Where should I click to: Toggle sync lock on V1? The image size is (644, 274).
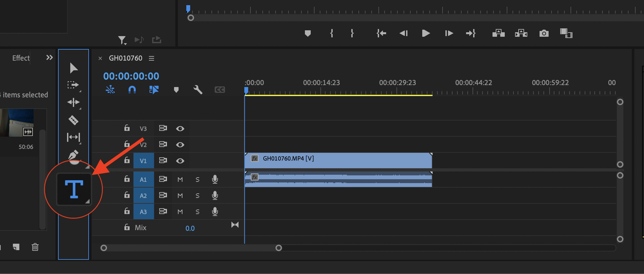[x=163, y=161]
